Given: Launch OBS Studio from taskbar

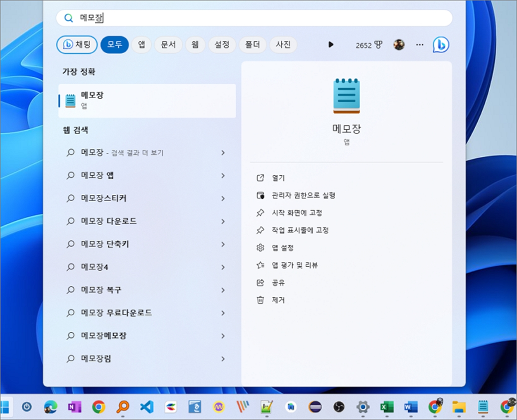Looking at the screenshot, I should tap(339, 407).
